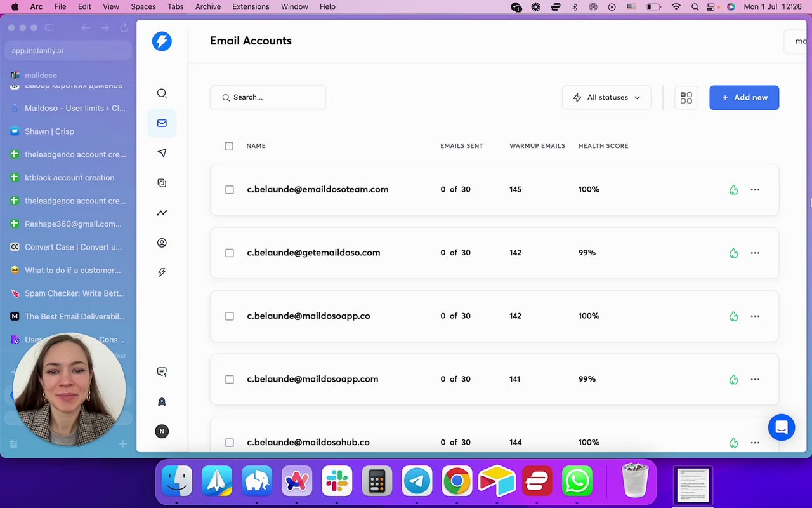This screenshot has width=812, height=508.
Task: Open the File menu
Action: pyautogui.click(x=60, y=6)
